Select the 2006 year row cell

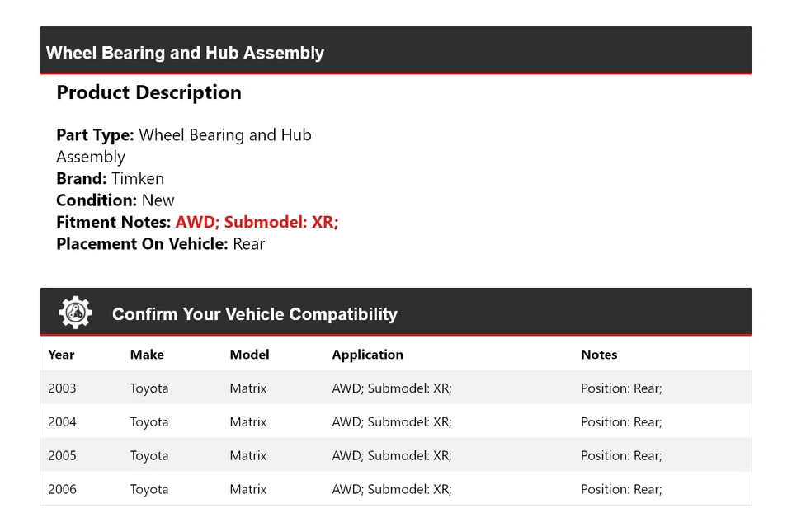pos(62,489)
